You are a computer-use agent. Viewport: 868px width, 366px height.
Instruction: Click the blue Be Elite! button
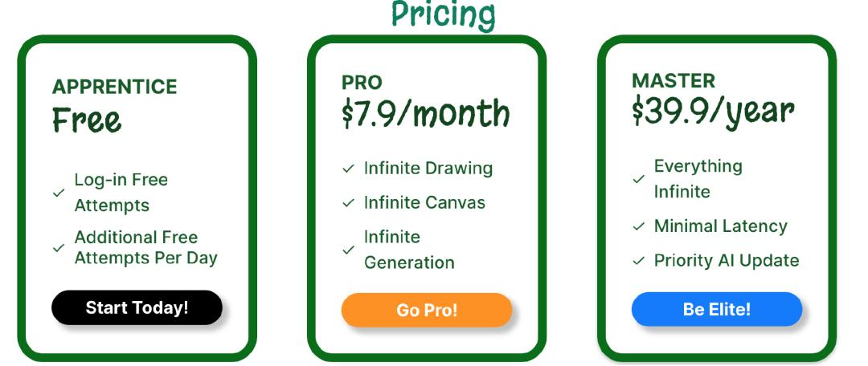717,309
